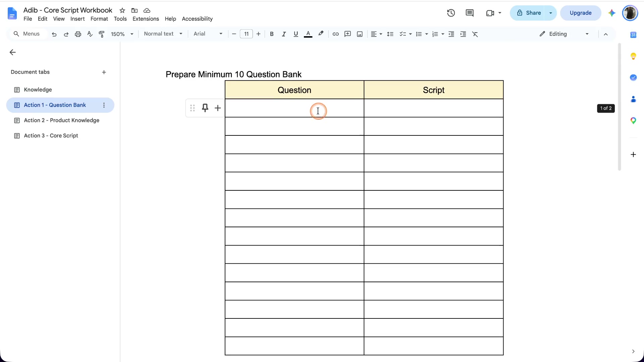Open the Insert menu
644x362 pixels.
pyautogui.click(x=77, y=19)
